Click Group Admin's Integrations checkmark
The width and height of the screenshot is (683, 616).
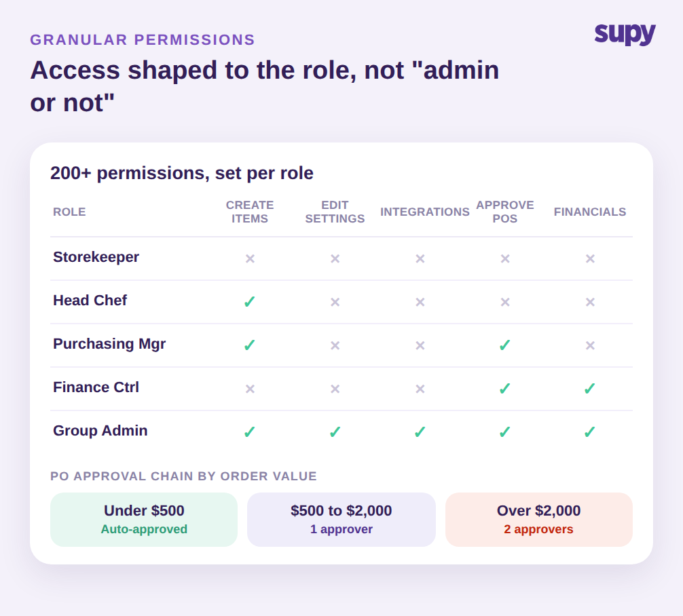(x=420, y=432)
